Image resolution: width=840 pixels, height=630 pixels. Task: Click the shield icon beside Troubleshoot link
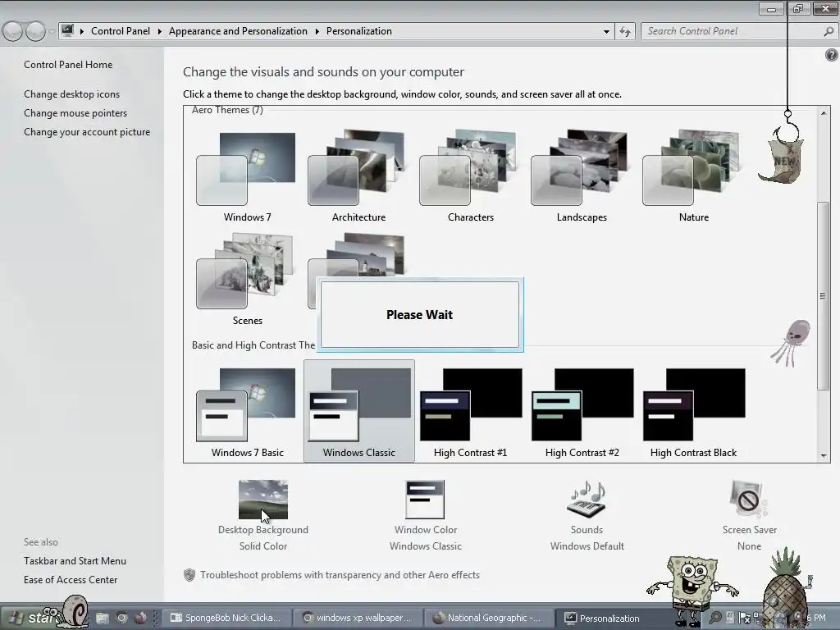(x=189, y=575)
